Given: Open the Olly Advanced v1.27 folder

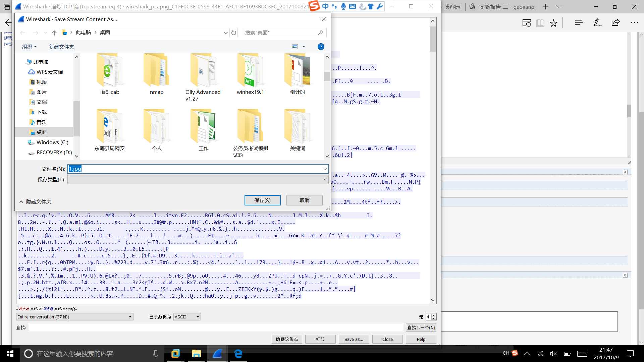Looking at the screenshot, I should [203, 78].
